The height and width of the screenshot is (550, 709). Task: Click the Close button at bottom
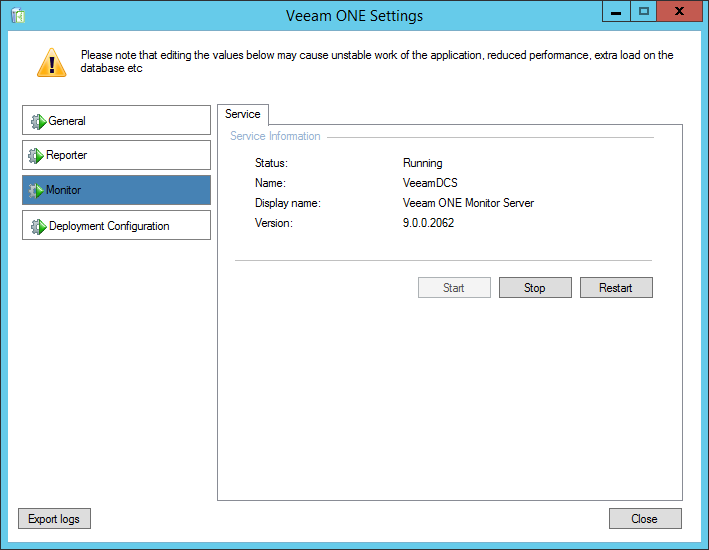645,519
